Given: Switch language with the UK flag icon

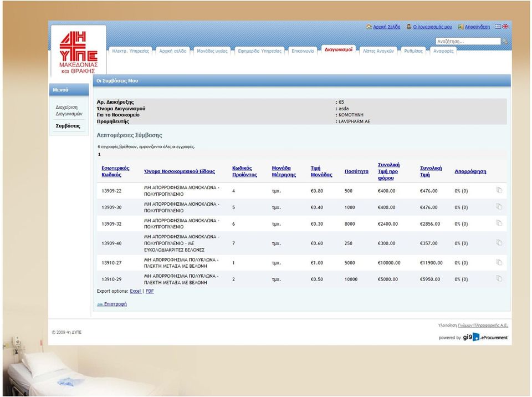Looking at the screenshot, I should click(505, 26).
